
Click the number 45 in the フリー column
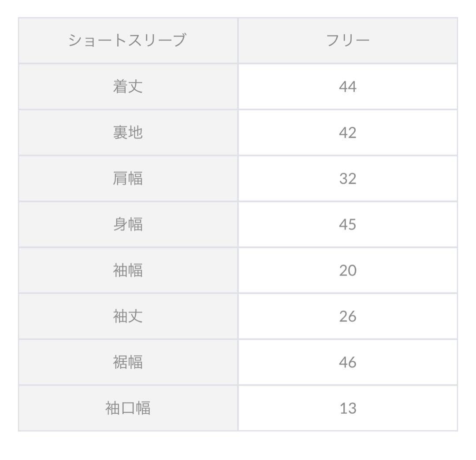click(348, 225)
